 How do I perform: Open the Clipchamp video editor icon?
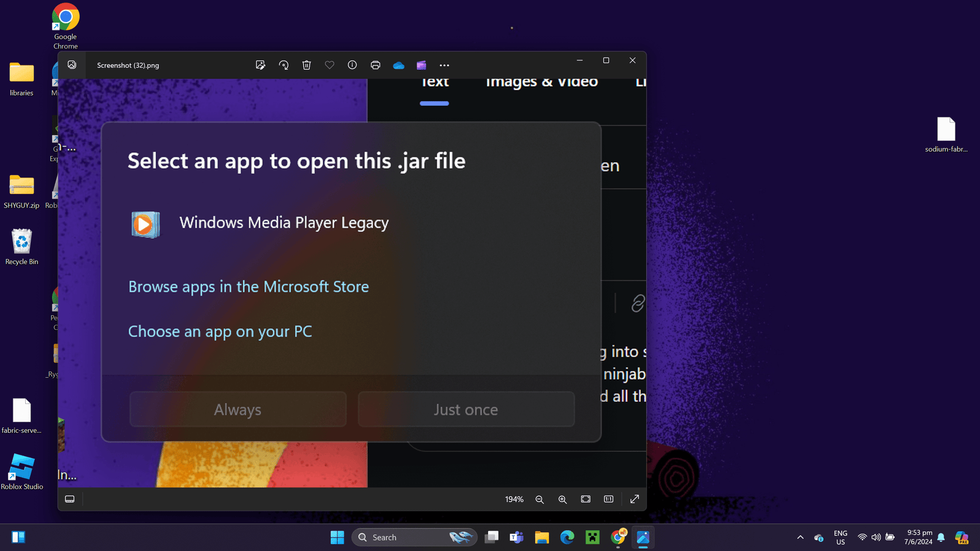[x=421, y=66]
